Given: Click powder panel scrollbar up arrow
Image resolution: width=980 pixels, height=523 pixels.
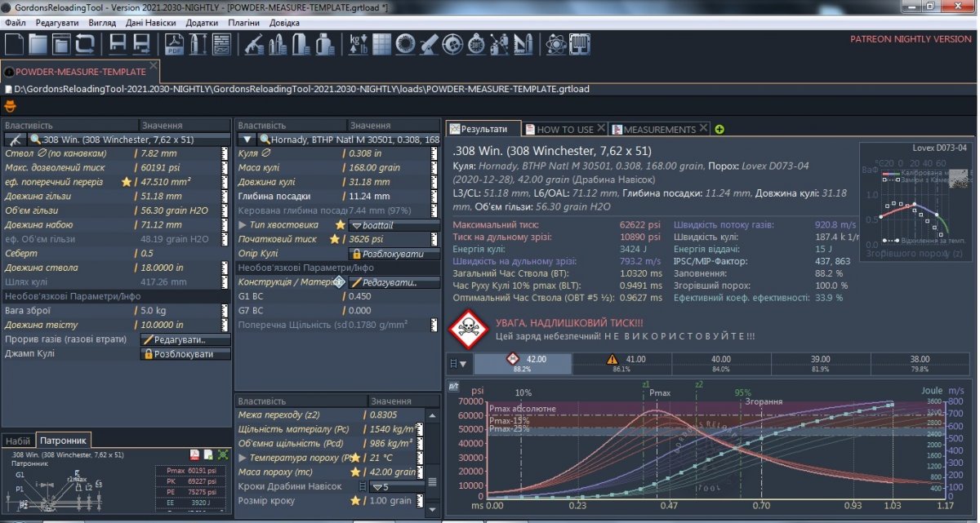Looking at the screenshot, I should pos(434,414).
